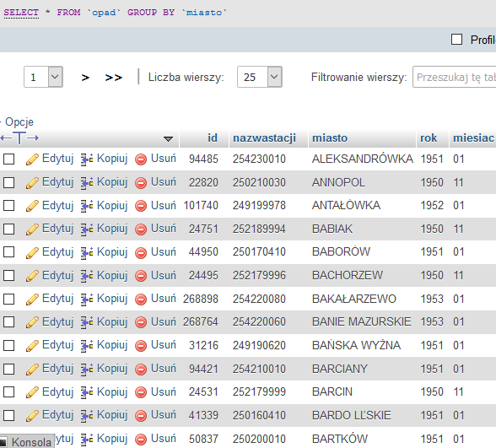
Task: Sort by the id column header
Action: point(213,138)
